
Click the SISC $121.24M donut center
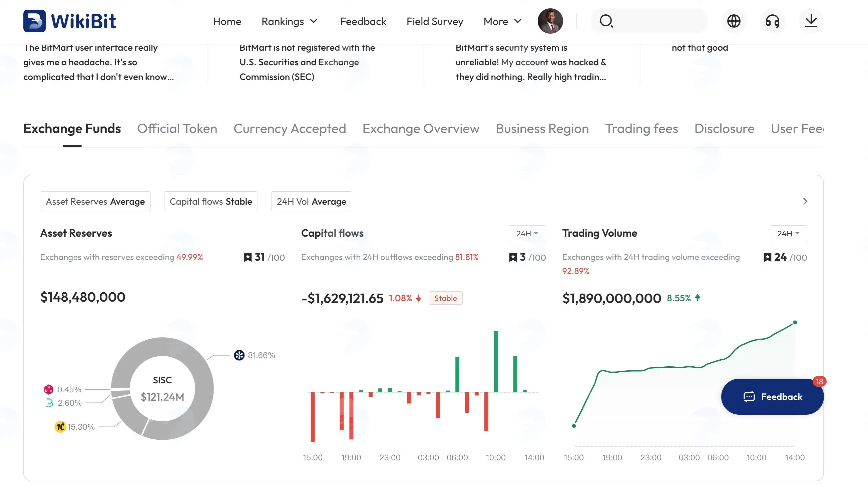pyautogui.click(x=162, y=389)
